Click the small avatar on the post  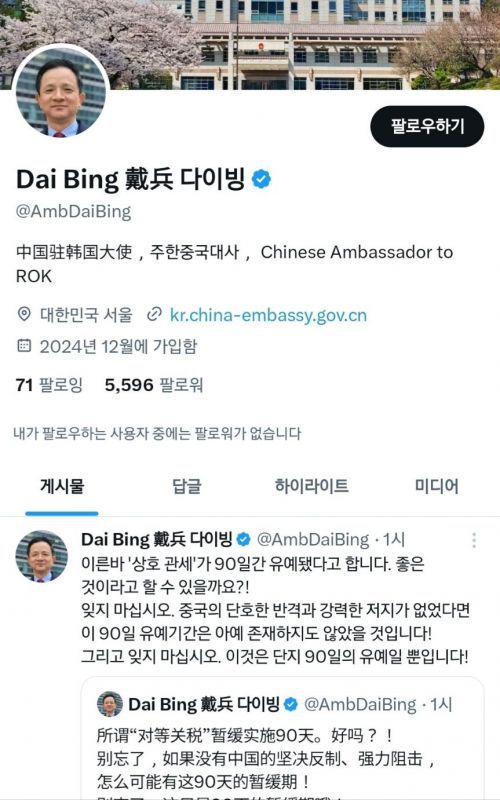tap(41, 556)
